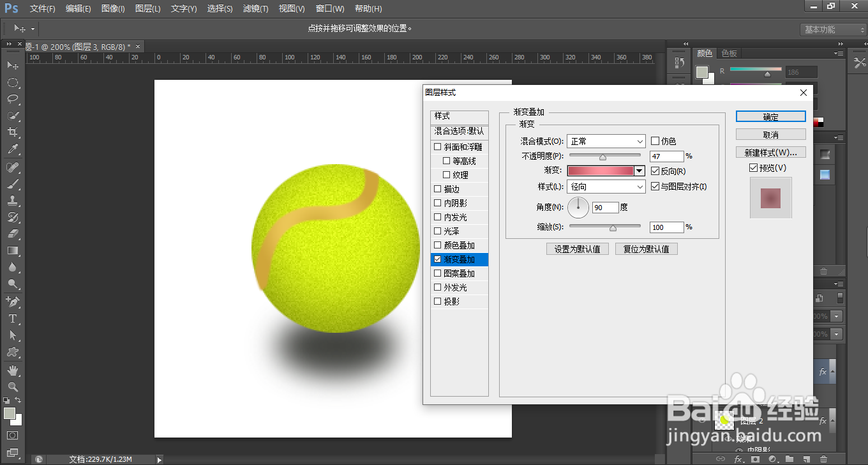This screenshot has width=868, height=465.
Task: Select the Brush tool
Action: [x=12, y=184]
